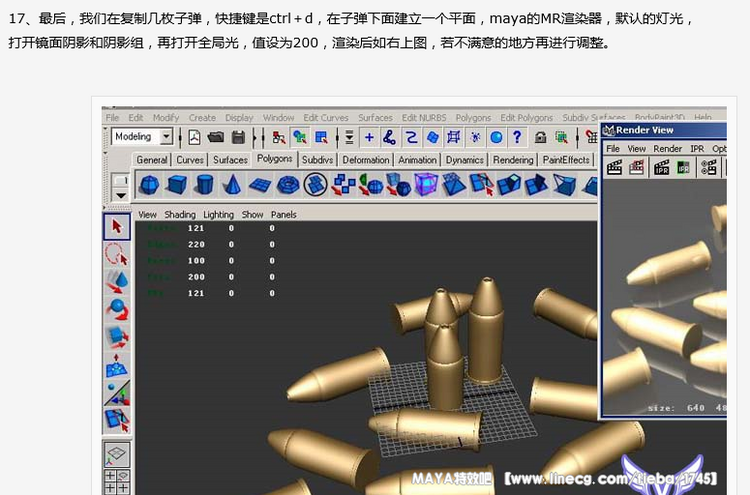Screen dimensions: 750x495
Task: Select by hierarchy mode icon
Action: point(279,138)
